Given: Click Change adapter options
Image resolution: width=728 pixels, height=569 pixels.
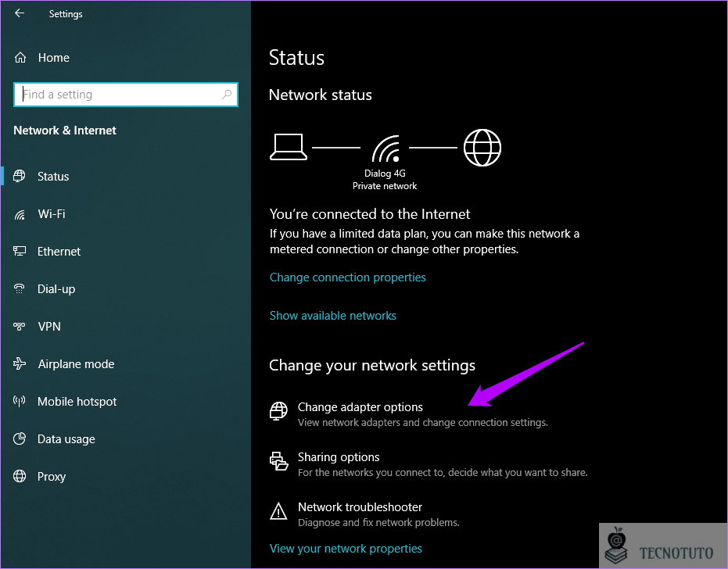Looking at the screenshot, I should (x=360, y=406).
